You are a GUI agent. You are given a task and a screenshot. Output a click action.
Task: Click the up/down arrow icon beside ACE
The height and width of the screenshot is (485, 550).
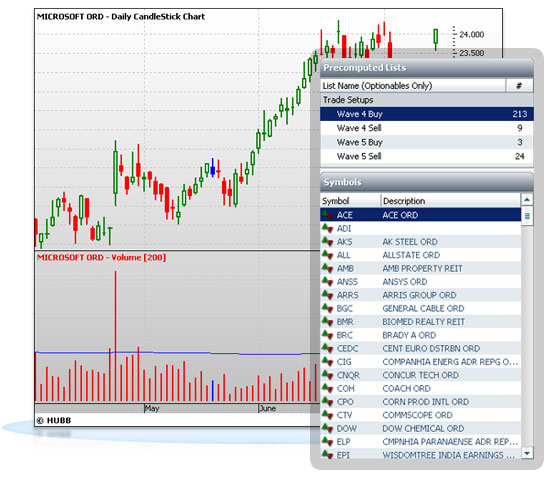[327, 214]
